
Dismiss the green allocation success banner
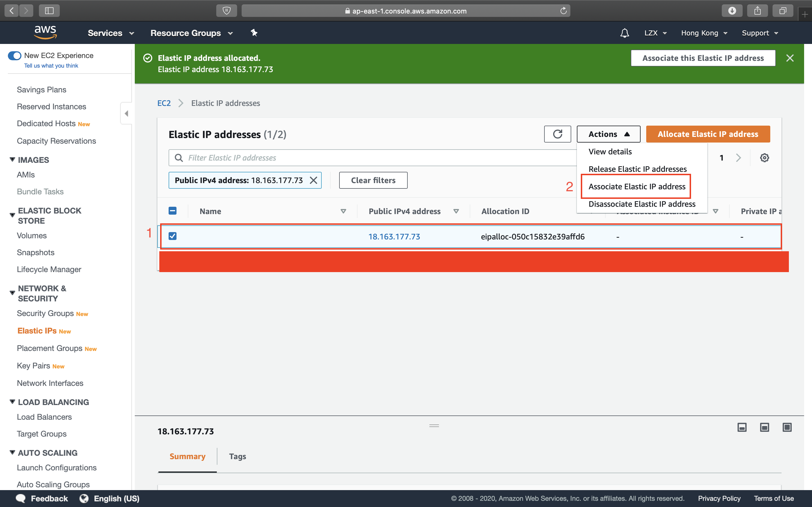[790, 58]
